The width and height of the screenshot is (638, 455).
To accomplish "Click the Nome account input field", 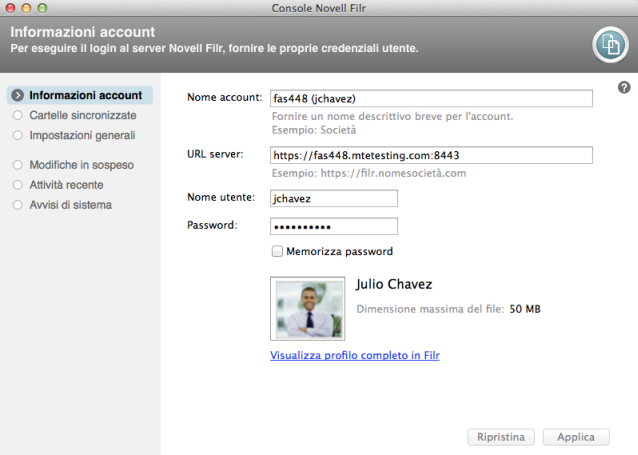I will 431,98.
